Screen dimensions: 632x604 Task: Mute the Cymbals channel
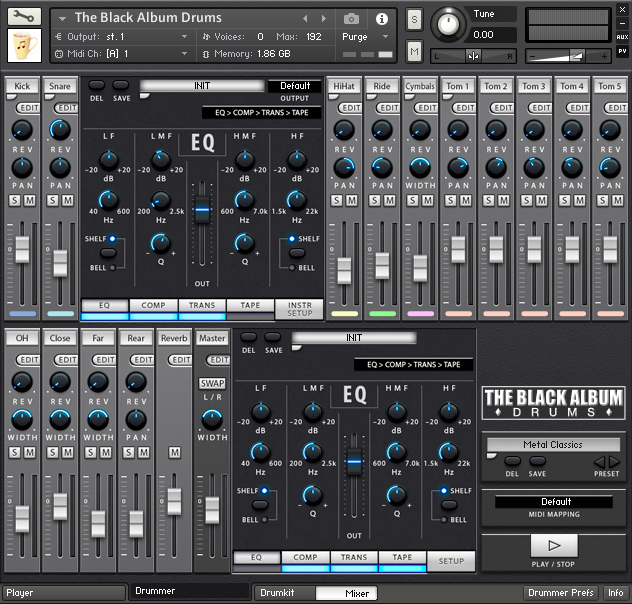(427, 200)
